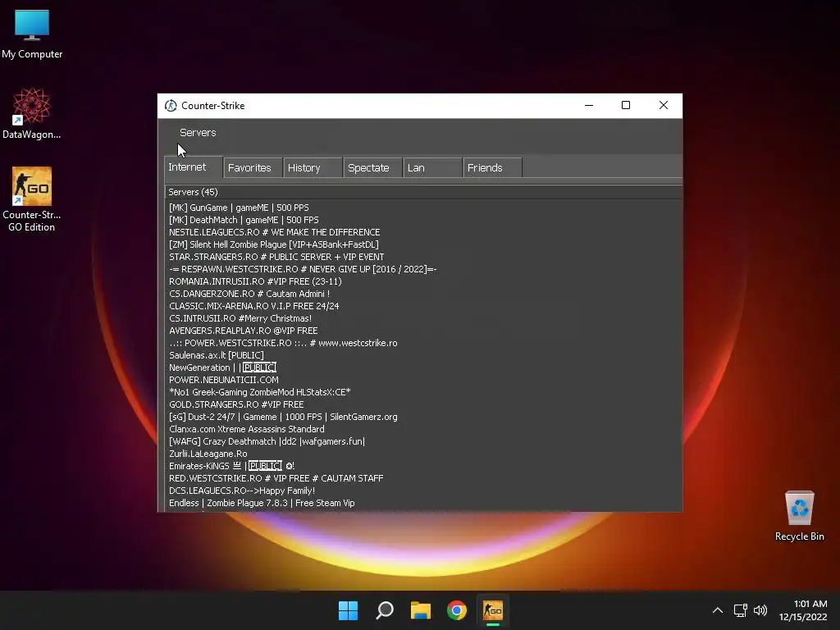
Task: Select Emirates-KiNGS [PUBLIC] server
Action: tap(423, 467)
